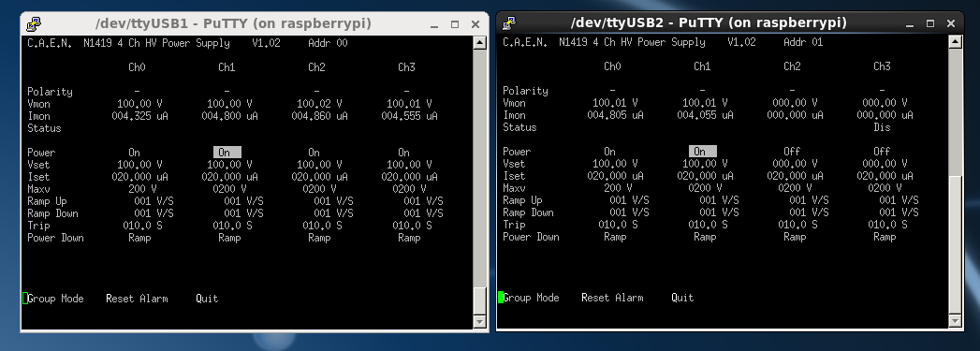The height and width of the screenshot is (351, 980).
Task: Select Quit in ttyUSB1 window
Action: pos(207,299)
